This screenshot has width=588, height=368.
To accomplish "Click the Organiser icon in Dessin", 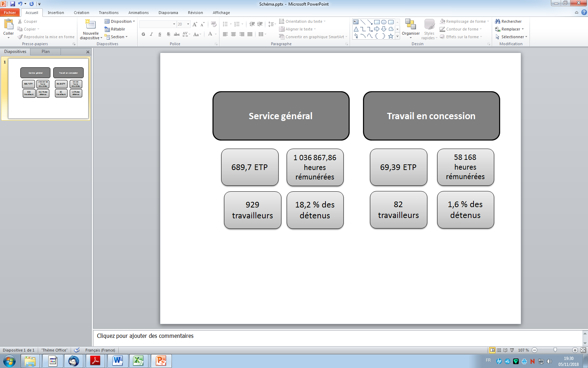I will click(x=410, y=25).
